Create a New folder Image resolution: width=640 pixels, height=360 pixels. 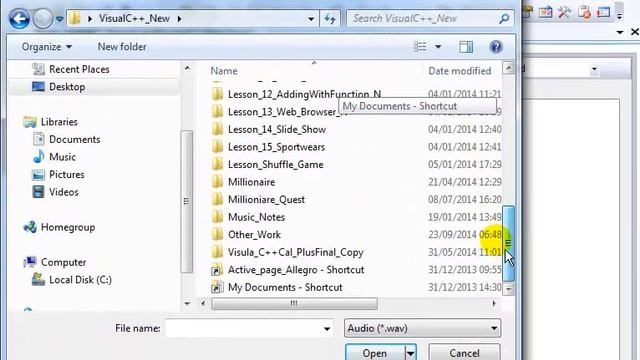122,47
